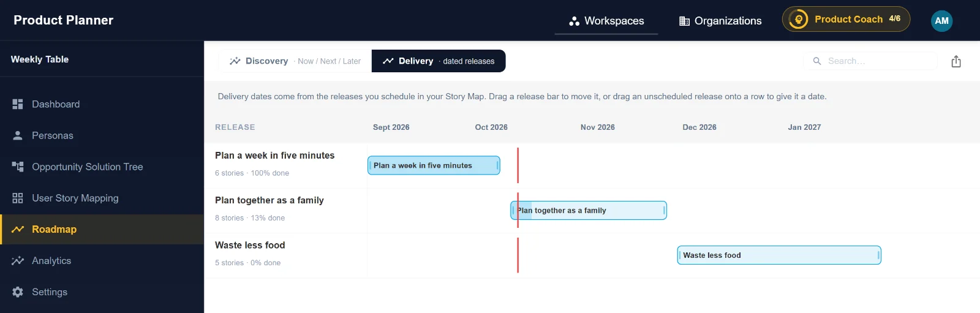Click the Dashboard grid icon in the sidebar
Image resolution: width=980 pixels, height=313 pixels.
(18, 104)
